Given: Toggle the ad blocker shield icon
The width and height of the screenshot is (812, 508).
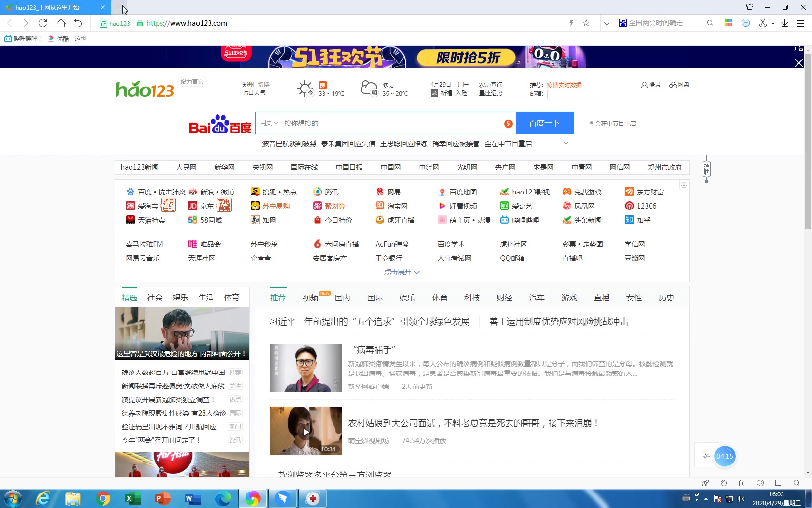Looking at the screenshot, I should tap(745, 23).
